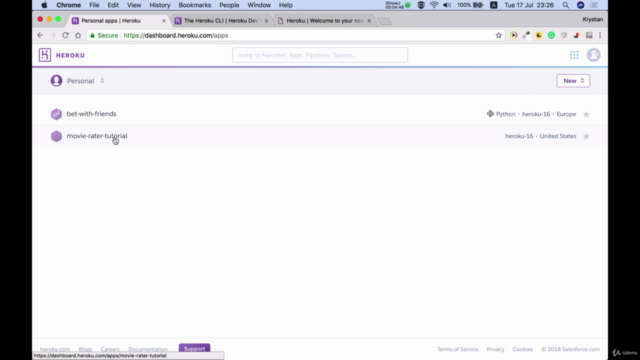Screen dimensions: 640x360
Task: Open the View menu
Action: click(x=134, y=5)
